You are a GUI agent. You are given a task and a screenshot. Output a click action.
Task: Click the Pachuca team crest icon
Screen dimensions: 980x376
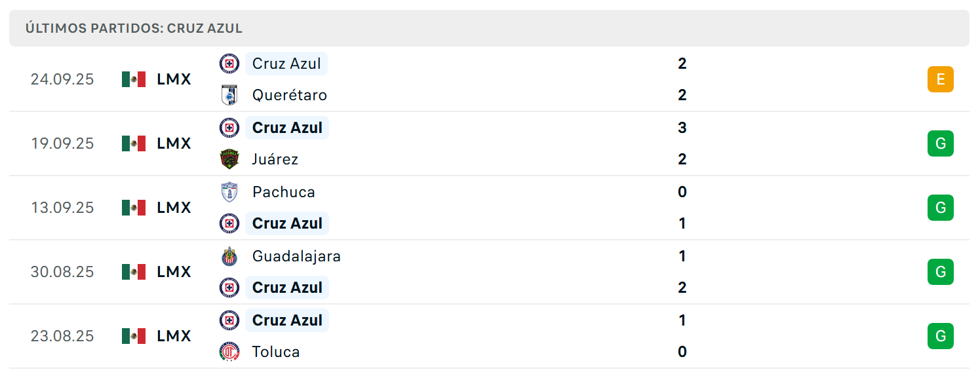(x=229, y=192)
